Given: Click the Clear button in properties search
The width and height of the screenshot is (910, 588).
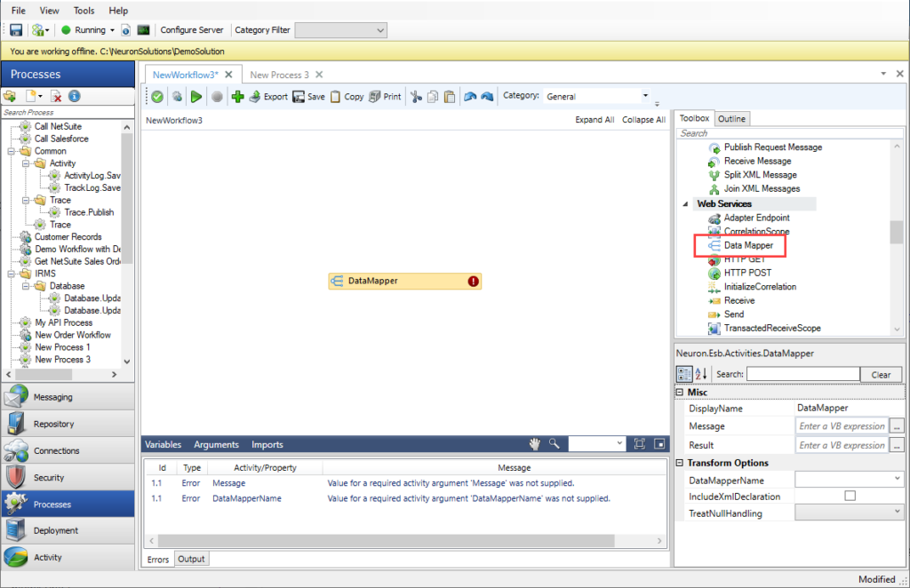Looking at the screenshot, I should (881, 375).
